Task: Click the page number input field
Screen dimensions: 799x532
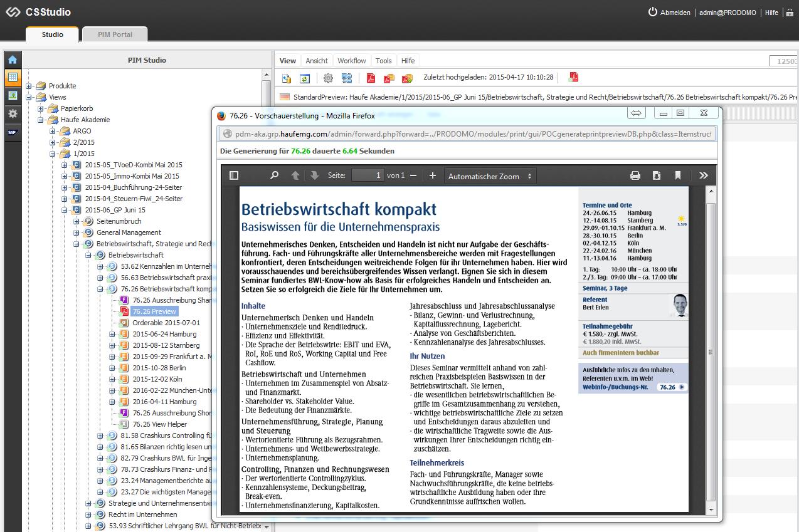Action: 368,175
